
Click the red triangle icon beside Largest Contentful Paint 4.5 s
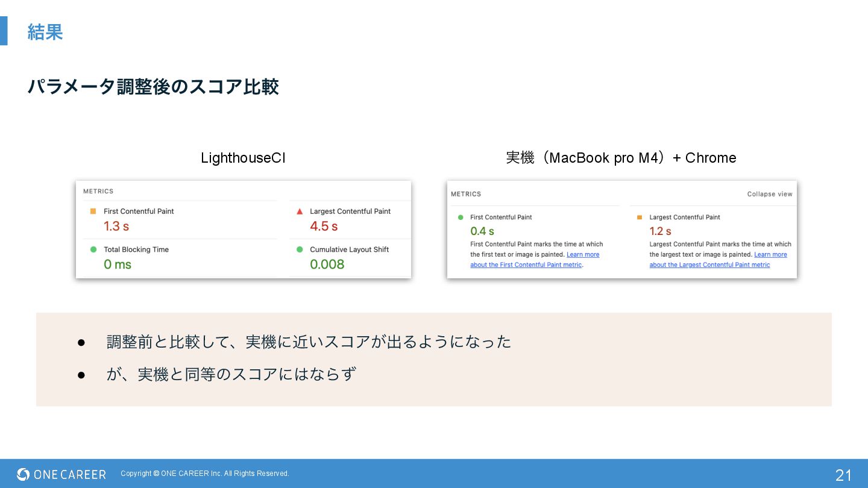pos(299,211)
